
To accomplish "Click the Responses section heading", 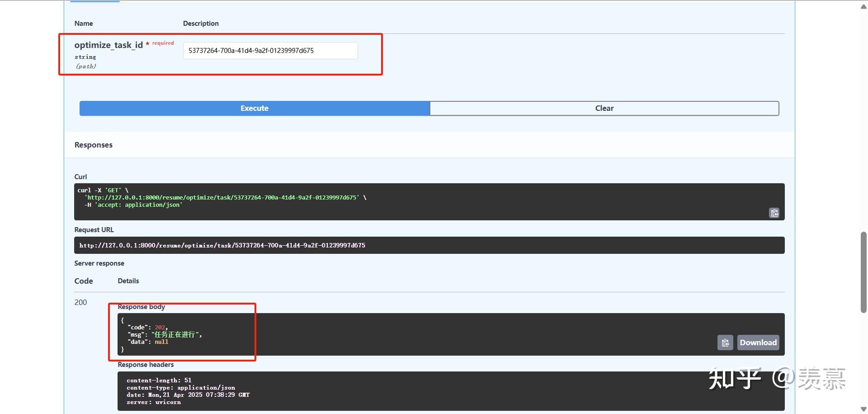I will click(93, 144).
